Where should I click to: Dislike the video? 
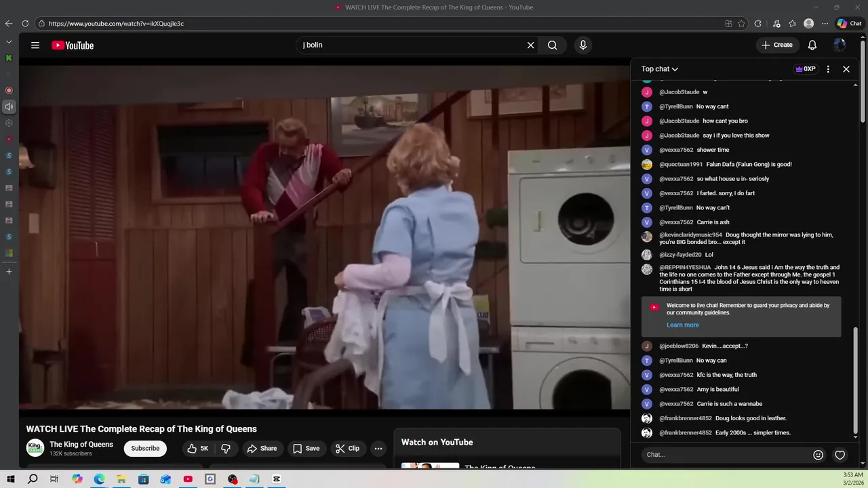tap(226, 448)
